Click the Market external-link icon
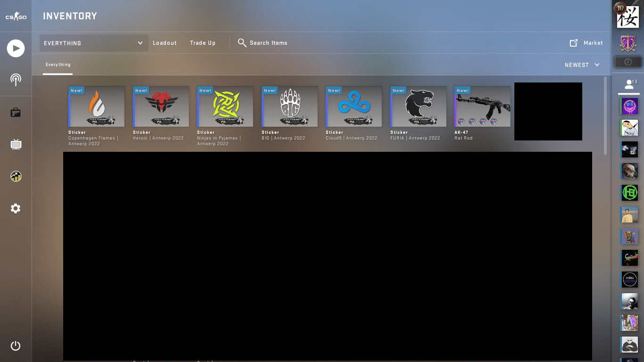 tap(574, 43)
